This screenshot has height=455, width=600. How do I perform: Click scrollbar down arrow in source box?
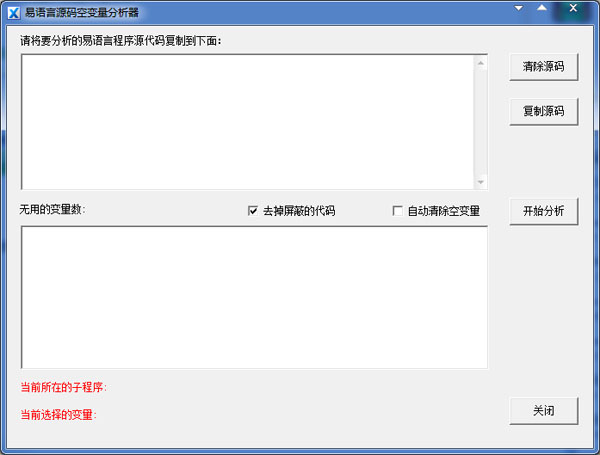pyautogui.click(x=481, y=182)
